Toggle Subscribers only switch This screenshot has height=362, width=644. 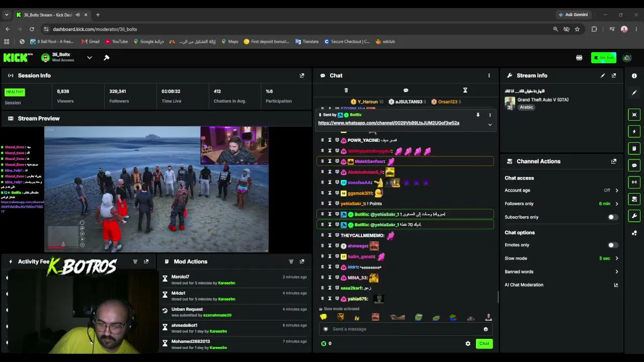(x=612, y=217)
